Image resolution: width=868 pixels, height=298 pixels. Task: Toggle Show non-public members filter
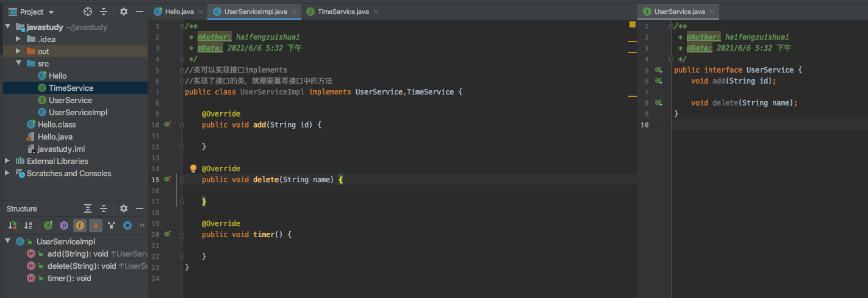click(x=96, y=225)
